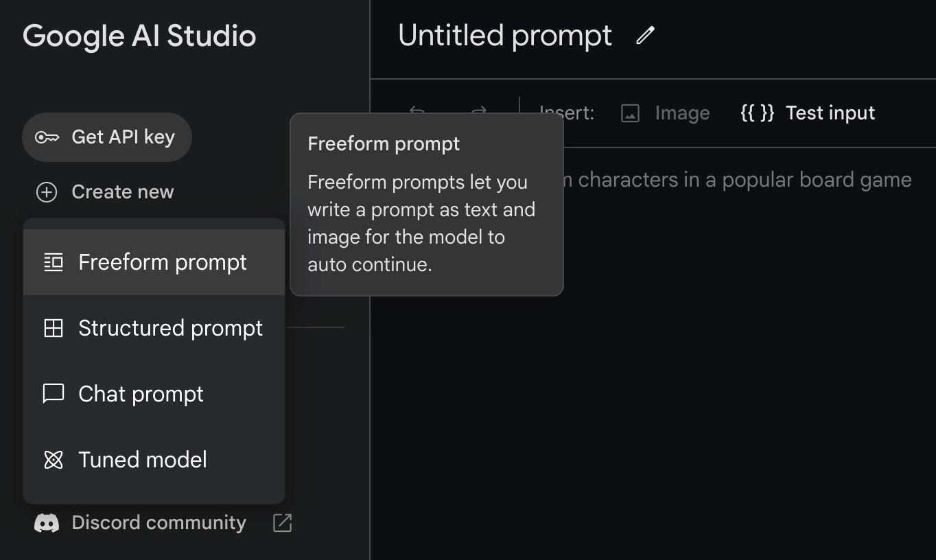Expand the Create new menu
Image resolution: width=936 pixels, height=560 pixels.
tap(106, 192)
